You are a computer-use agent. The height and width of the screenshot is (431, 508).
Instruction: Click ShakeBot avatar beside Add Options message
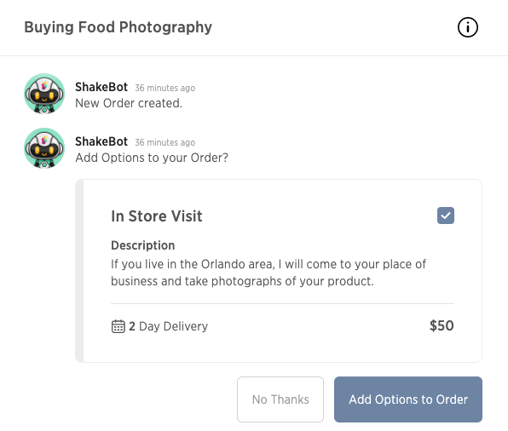click(x=44, y=148)
